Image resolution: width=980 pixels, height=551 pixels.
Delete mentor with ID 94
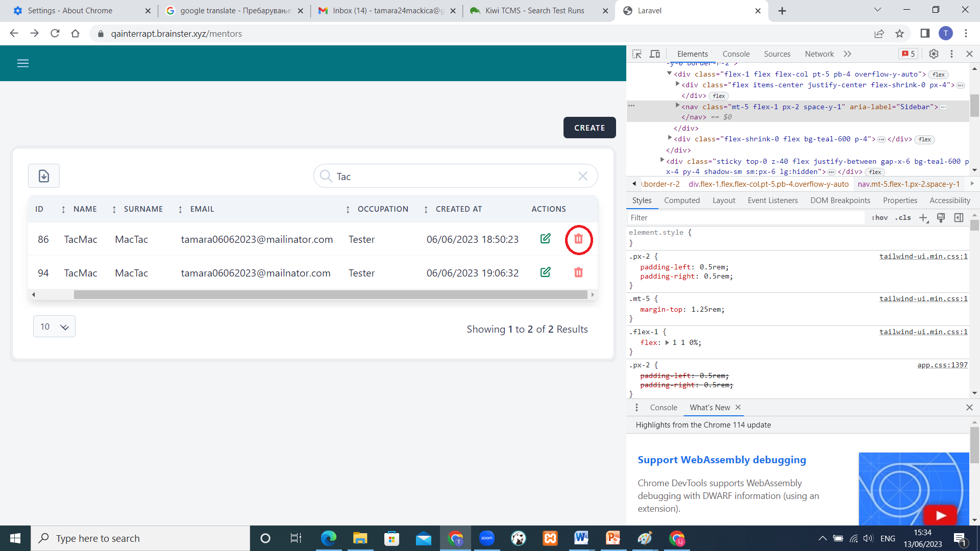pyautogui.click(x=578, y=272)
